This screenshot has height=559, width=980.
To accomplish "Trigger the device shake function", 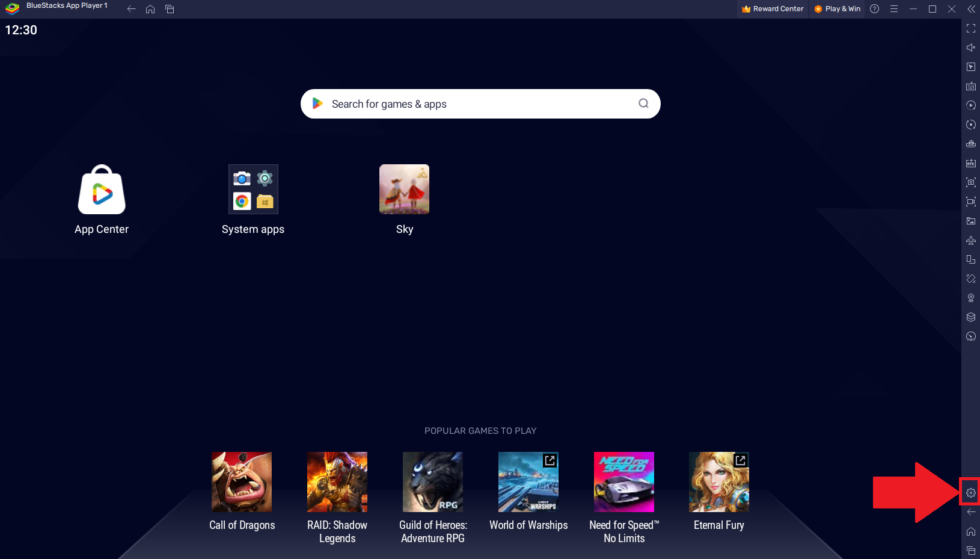I will click(971, 279).
